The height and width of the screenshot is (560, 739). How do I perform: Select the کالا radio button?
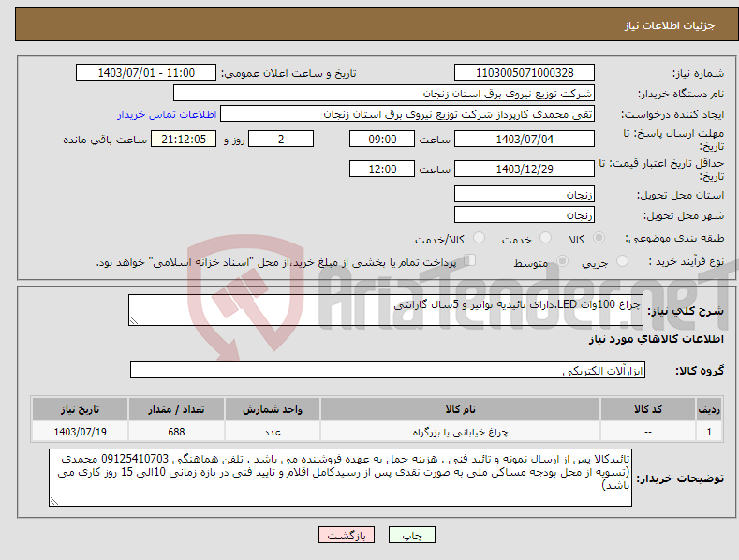tap(599, 238)
